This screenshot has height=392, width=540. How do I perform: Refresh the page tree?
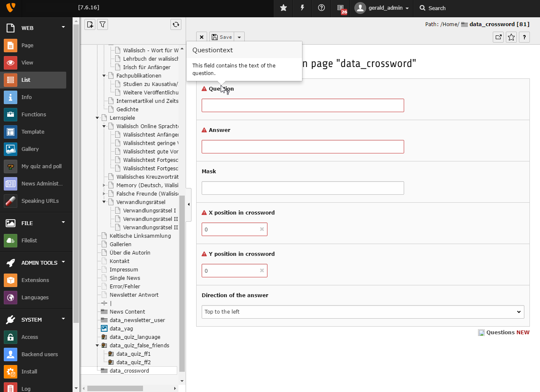(x=176, y=24)
